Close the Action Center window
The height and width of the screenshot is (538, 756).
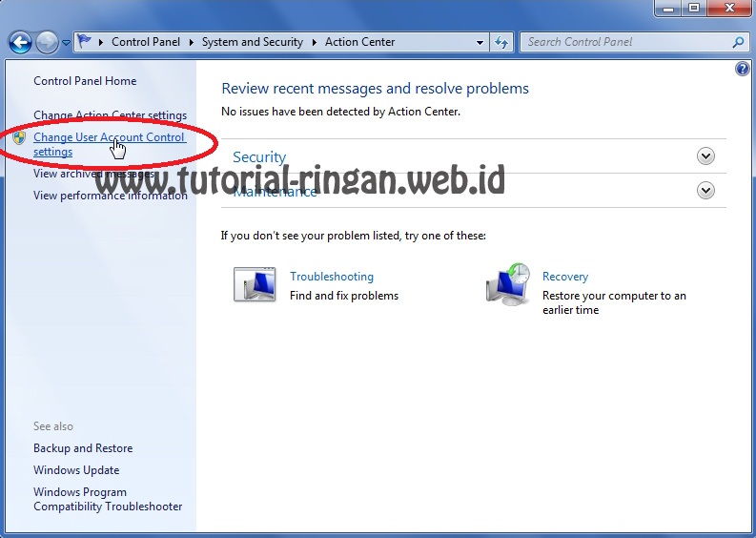[729, 8]
